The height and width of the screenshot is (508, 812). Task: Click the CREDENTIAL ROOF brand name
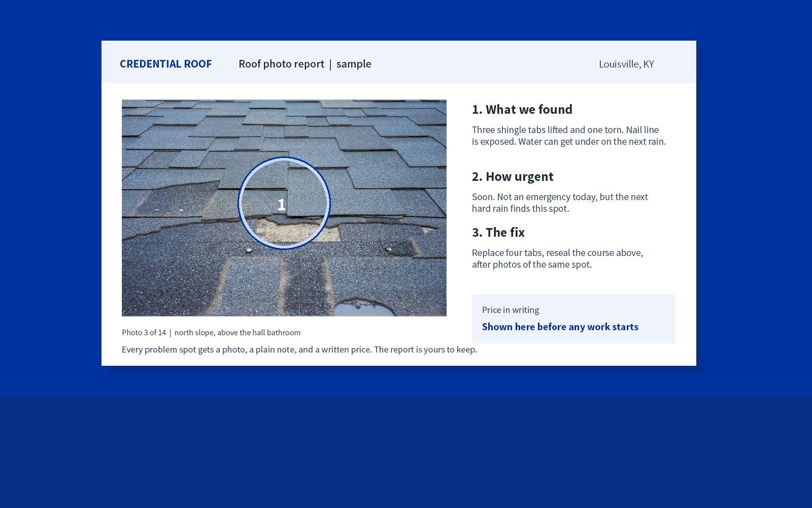coord(165,64)
